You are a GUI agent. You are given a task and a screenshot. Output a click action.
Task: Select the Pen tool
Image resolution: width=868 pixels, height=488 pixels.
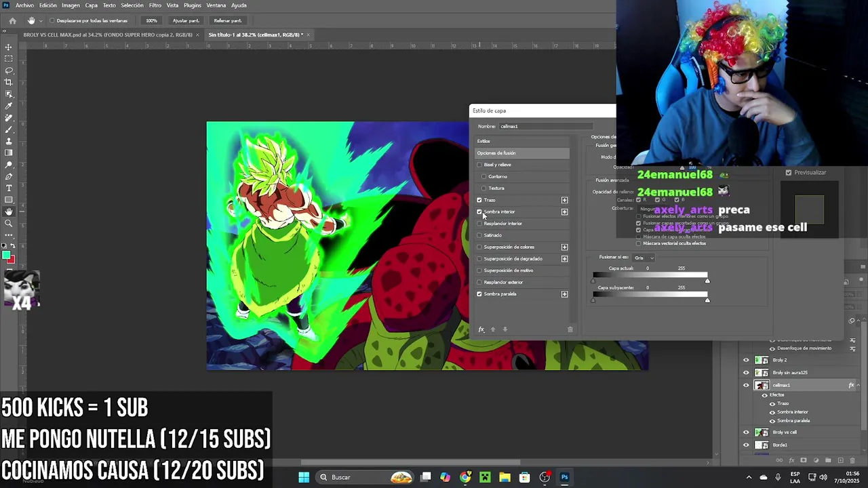pos(9,176)
